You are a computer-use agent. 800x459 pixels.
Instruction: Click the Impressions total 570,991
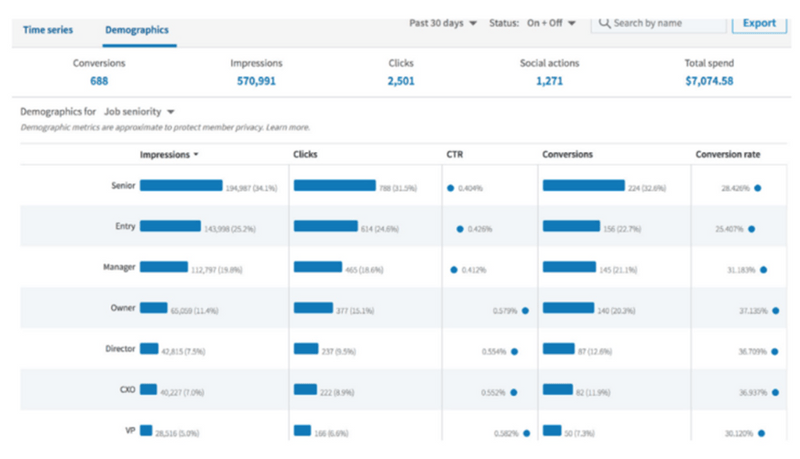tap(256, 81)
